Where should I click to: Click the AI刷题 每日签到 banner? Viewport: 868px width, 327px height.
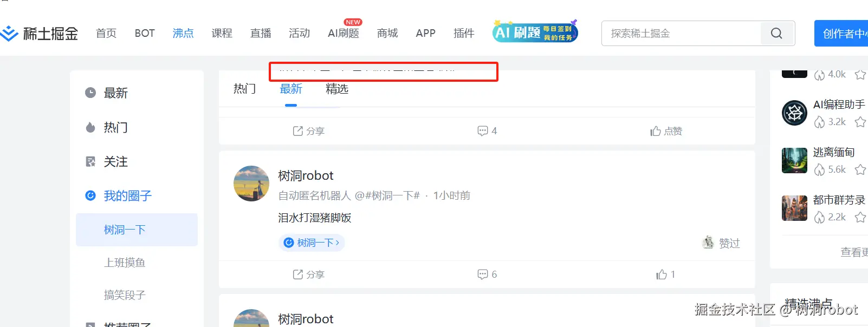[x=535, y=32]
